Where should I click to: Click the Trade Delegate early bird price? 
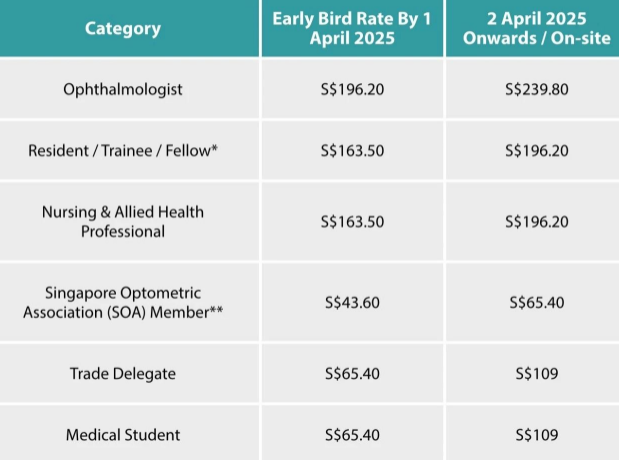(351, 374)
